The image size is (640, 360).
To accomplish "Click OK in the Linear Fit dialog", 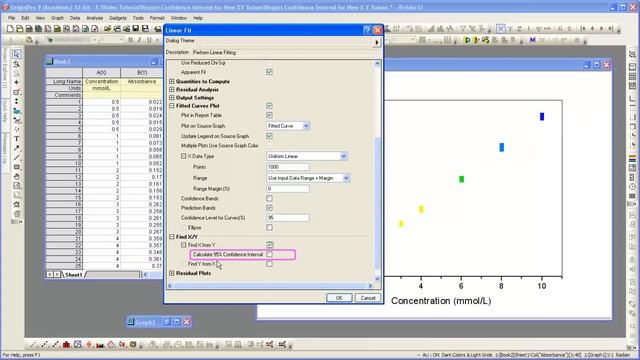I will tap(339, 298).
